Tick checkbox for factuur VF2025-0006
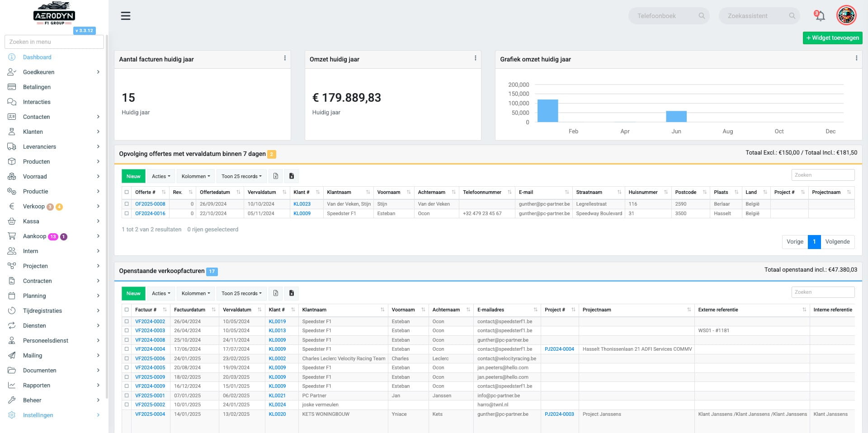Viewport: 868px width, 433px height. (x=127, y=358)
